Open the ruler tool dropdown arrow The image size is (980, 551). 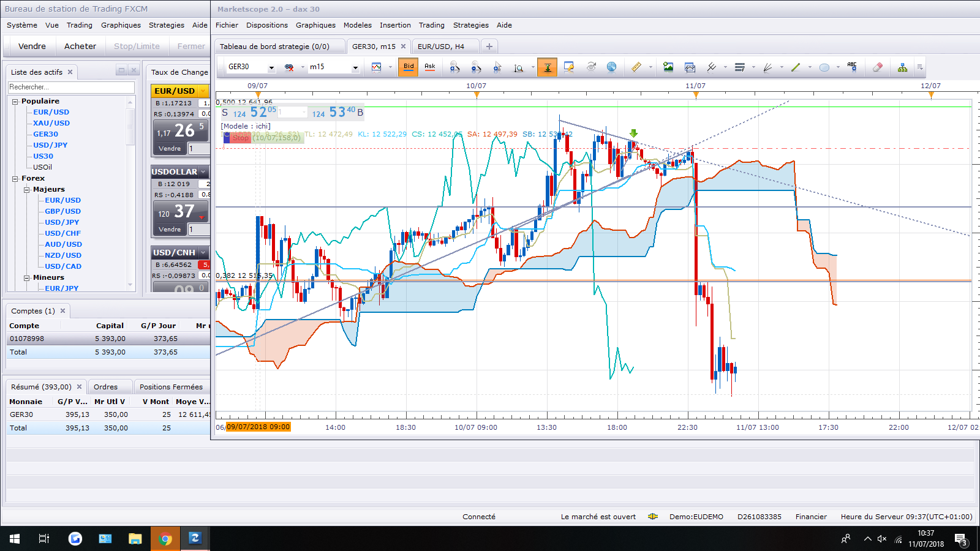650,67
